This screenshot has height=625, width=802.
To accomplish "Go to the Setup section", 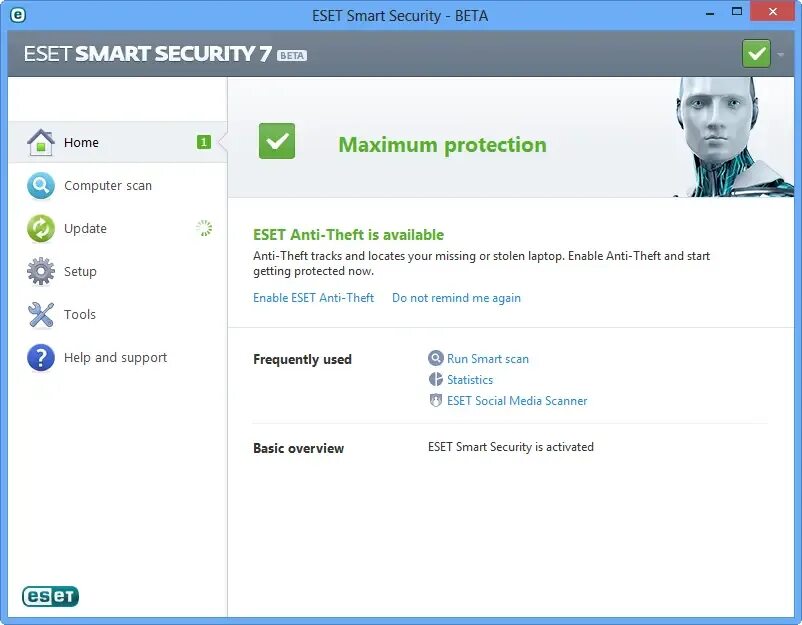I will pos(80,271).
